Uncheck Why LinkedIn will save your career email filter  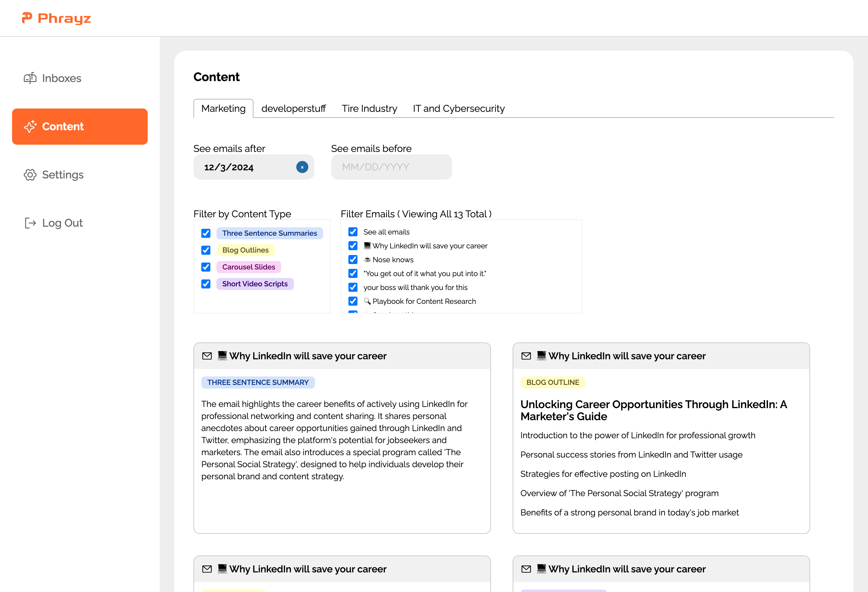click(x=353, y=245)
